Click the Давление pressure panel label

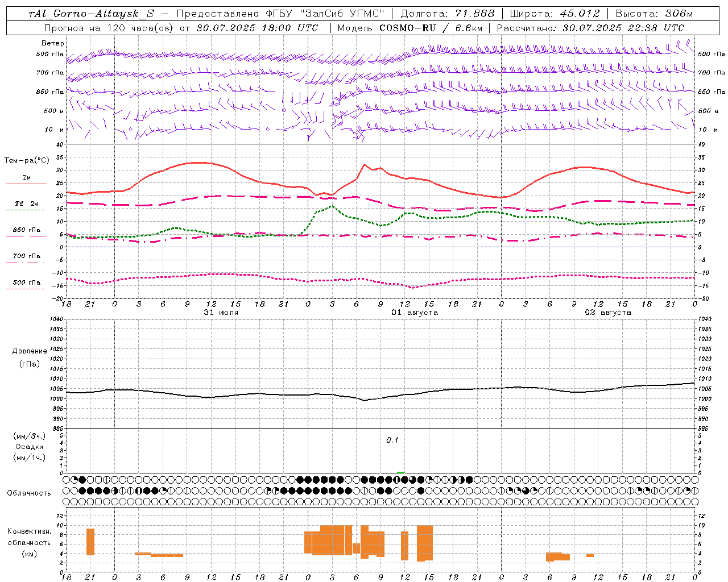point(30,351)
